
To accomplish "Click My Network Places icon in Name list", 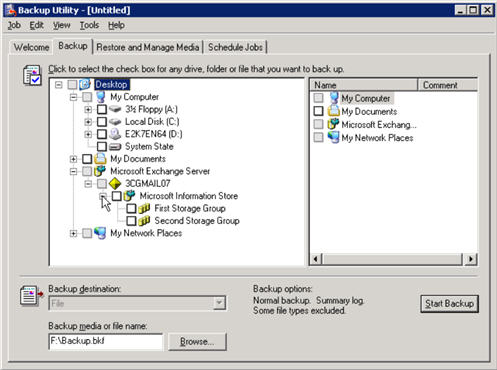I will click(334, 137).
